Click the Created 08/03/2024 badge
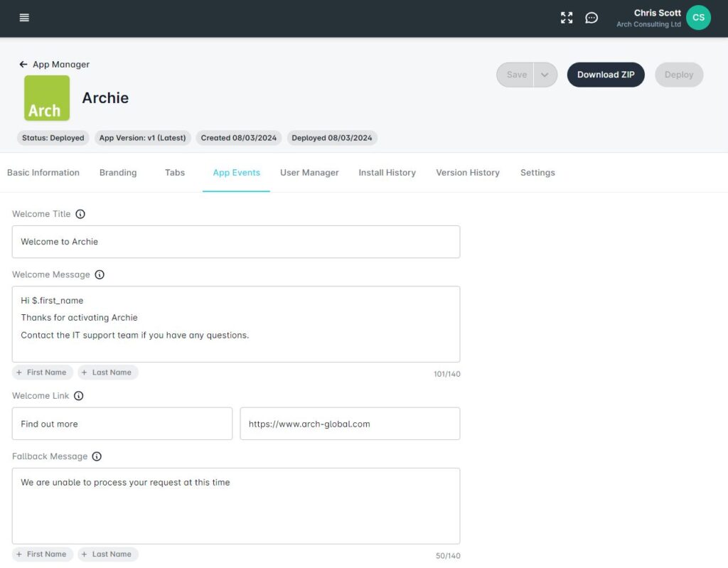This screenshot has height=568, width=728. point(239,138)
